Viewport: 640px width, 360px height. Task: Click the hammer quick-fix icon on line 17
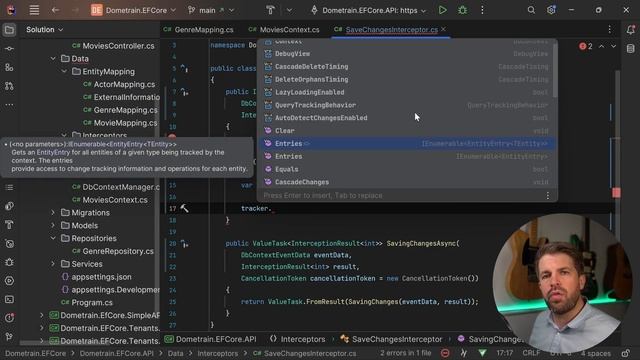click(184, 209)
